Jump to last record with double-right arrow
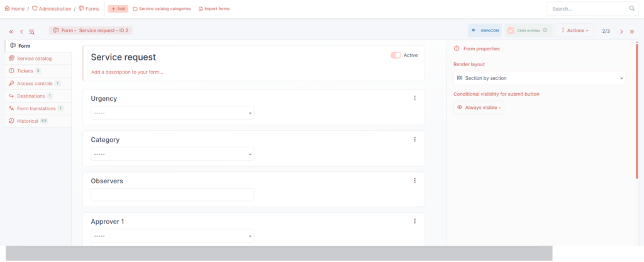The height and width of the screenshot is (262, 644). click(x=631, y=31)
